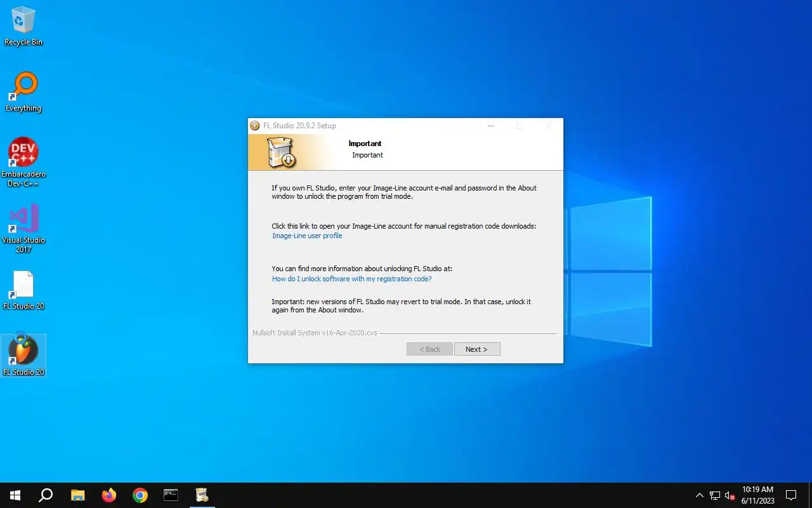Click the network status tray icon
The width and height of the screenshot is (812, 508).
(715, 495)
